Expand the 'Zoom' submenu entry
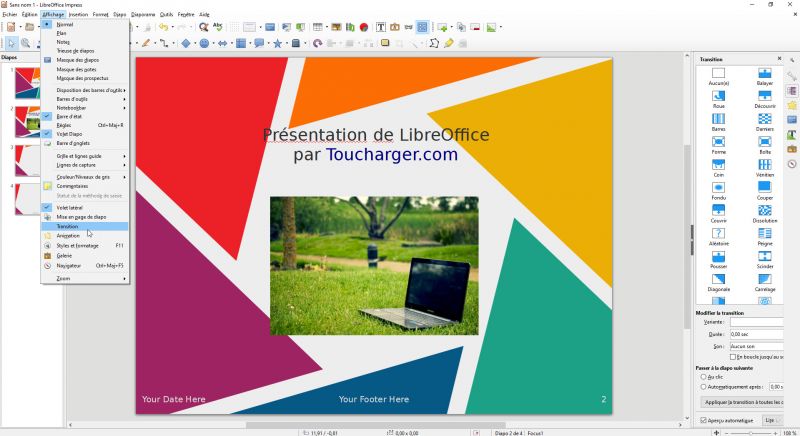 click(85, 278)
